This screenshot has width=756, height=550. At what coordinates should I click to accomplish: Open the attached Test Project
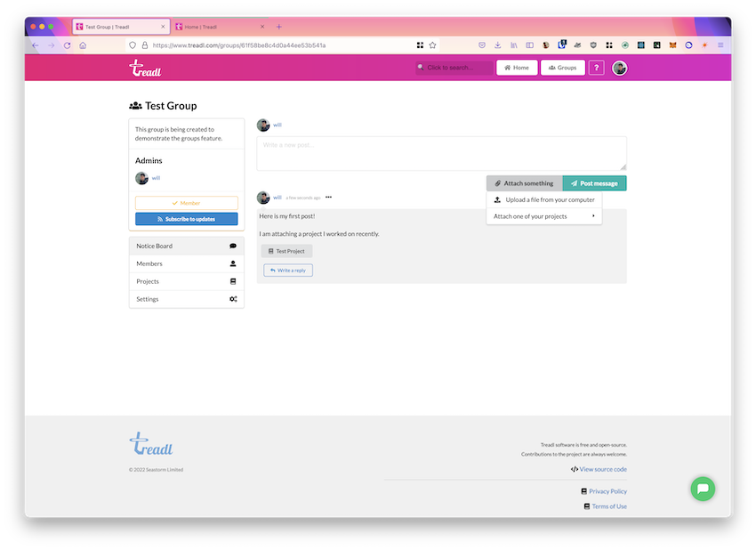click(x=287, y=251)
